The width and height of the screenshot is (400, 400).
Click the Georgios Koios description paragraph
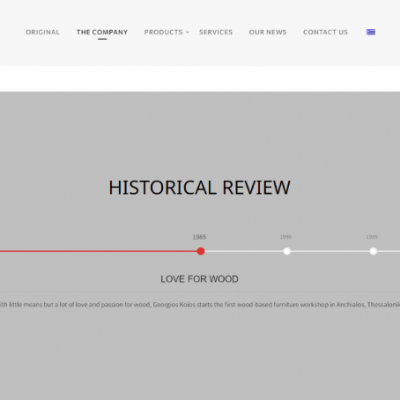200,305
